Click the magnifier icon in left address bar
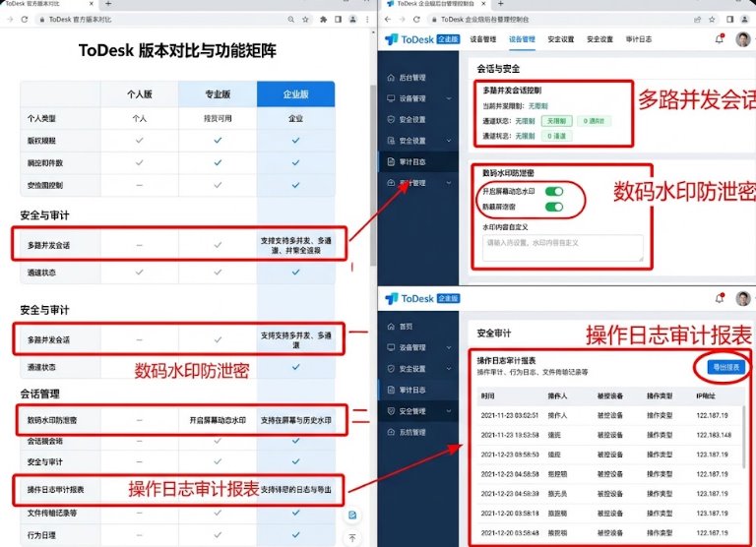756x547 pixels. [290, 20]
